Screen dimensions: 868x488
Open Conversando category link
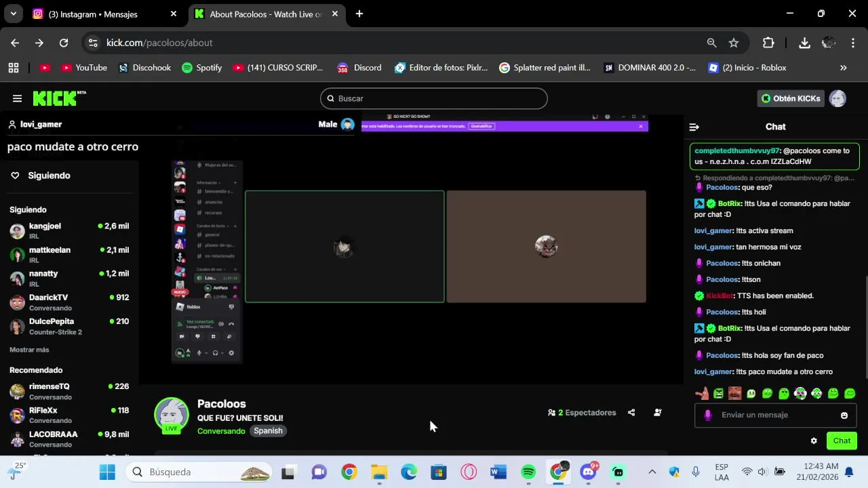point(221,431)
